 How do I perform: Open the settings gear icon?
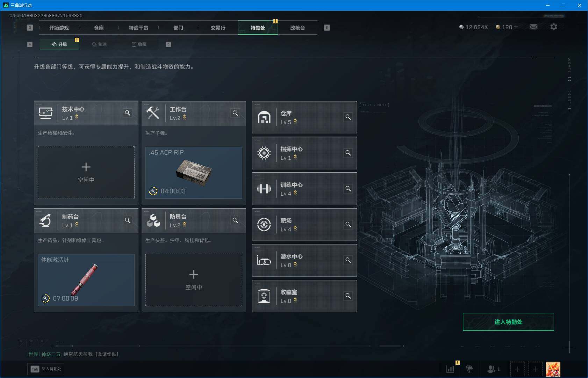[x=554, y=27]
